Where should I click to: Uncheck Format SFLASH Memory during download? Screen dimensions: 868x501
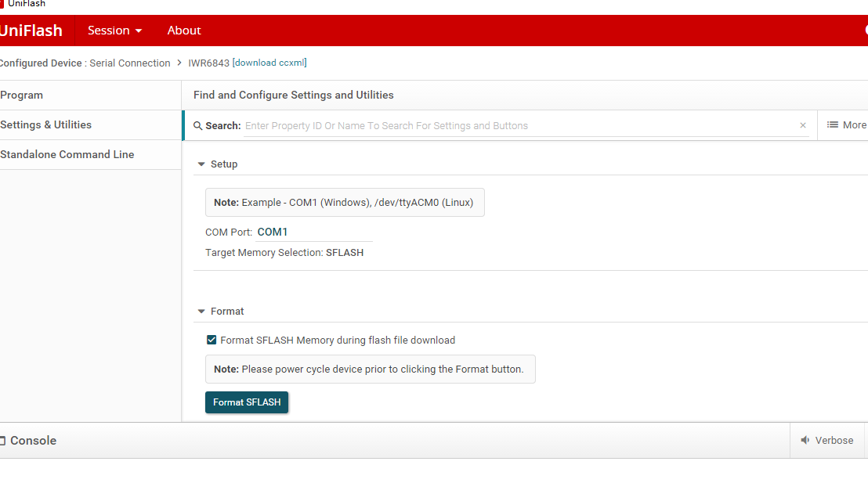[x=212, y=340]
